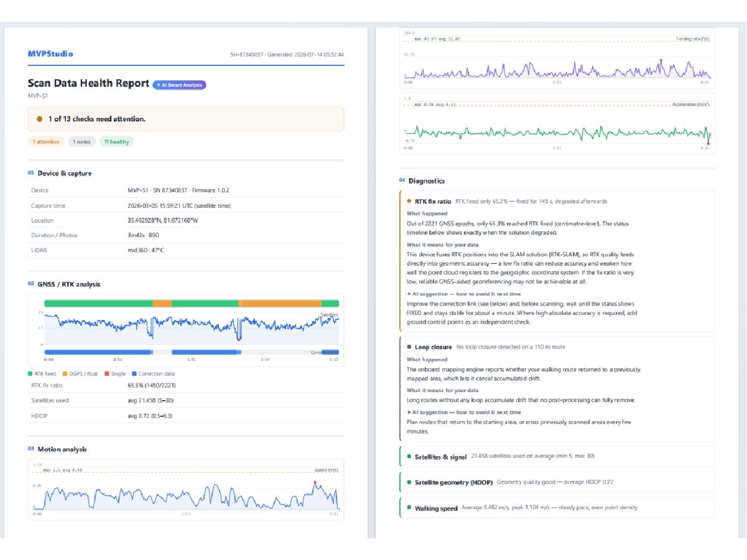747x560 pixels.
Task: Expand the Satellite geometry (HDOP) row
Action: (557, 482)
